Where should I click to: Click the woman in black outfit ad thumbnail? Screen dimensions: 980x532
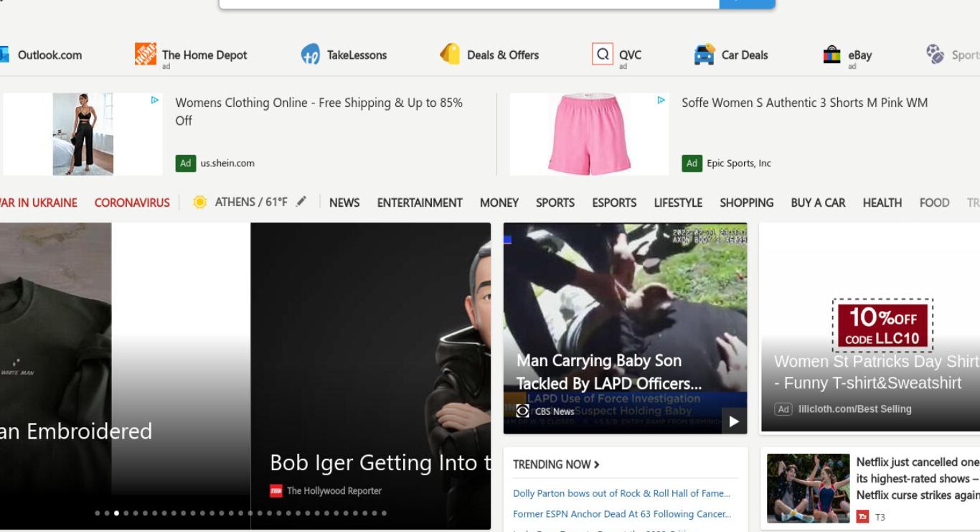click(x=83, y=134)
